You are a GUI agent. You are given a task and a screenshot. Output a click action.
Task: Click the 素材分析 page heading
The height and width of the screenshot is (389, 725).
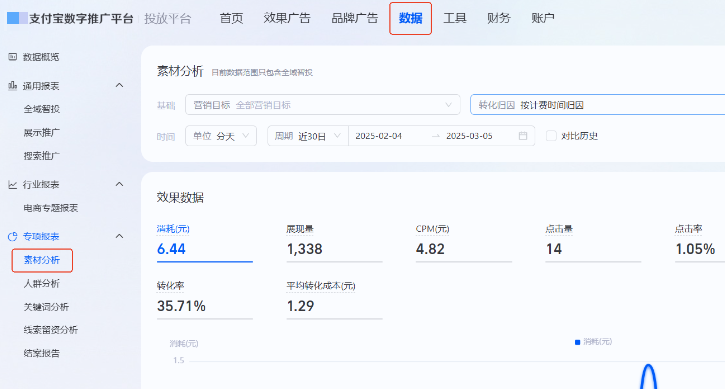(x=180, y=71)
